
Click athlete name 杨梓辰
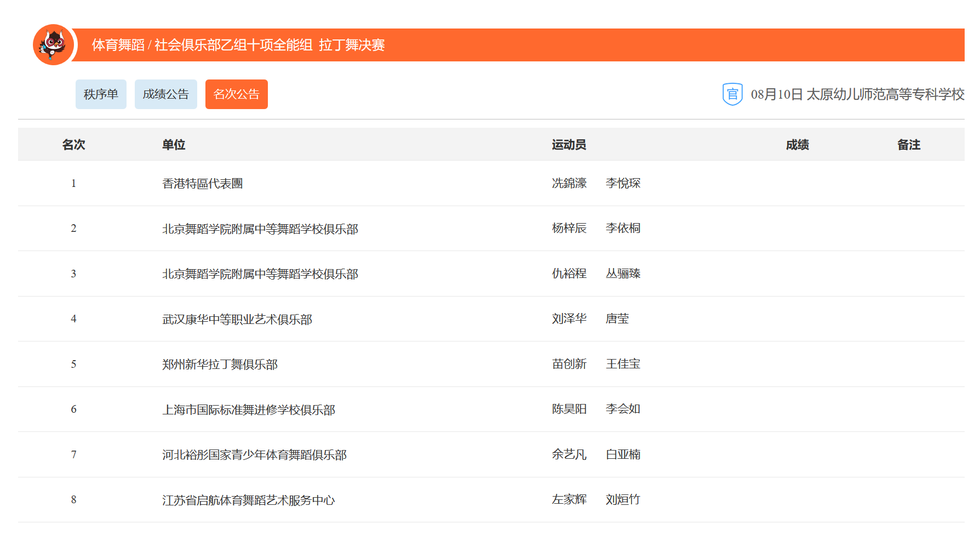click(x=569, y=228)
